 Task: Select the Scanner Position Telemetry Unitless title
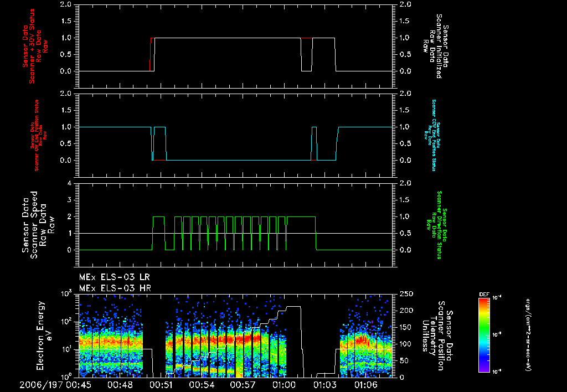point(437,336)
